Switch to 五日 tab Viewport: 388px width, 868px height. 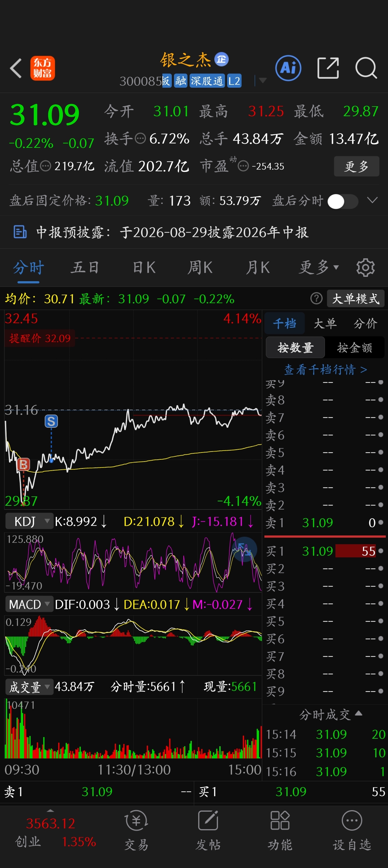(85, 267)
